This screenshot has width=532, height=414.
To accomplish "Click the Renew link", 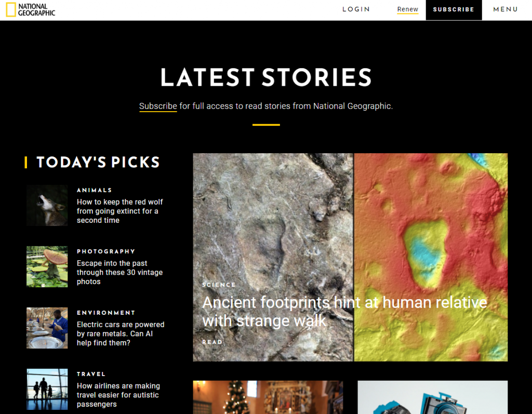I will [x=407, y=9].
